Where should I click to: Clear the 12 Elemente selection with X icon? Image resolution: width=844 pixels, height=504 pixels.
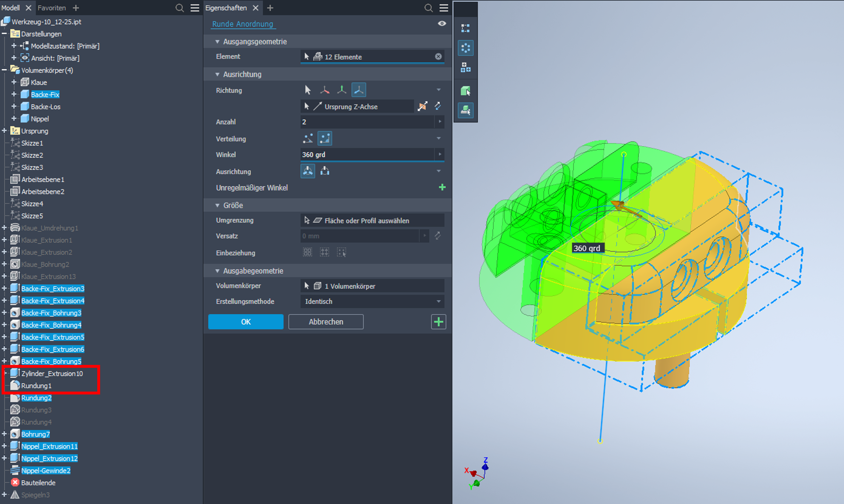(438, 57)
